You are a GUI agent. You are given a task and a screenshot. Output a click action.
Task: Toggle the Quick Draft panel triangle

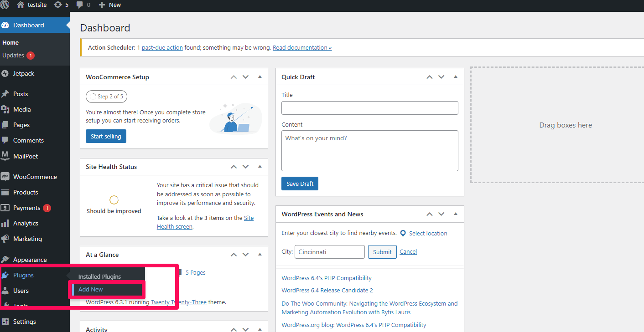pyautogui.click(x=456, y=77)
